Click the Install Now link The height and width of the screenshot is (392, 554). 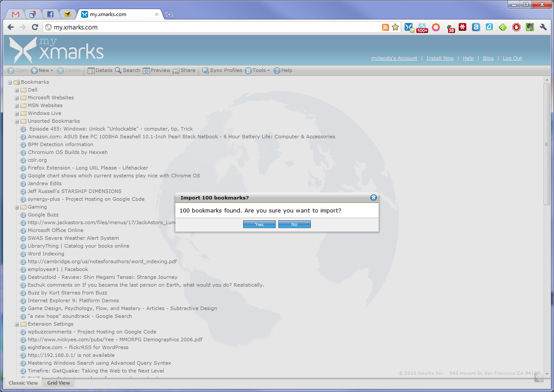tap(440, 58)
